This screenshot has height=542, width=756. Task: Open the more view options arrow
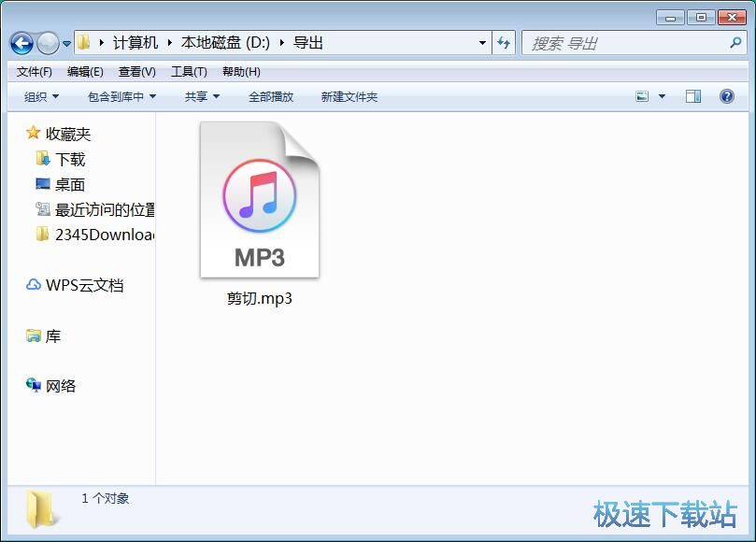(662, 96)
